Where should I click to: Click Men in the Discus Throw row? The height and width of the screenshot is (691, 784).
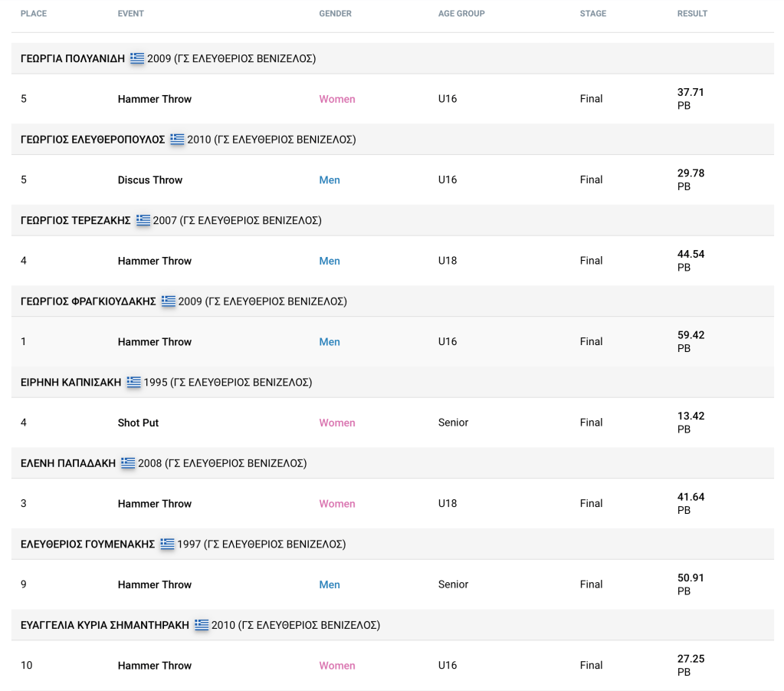[x=330, y=180]
